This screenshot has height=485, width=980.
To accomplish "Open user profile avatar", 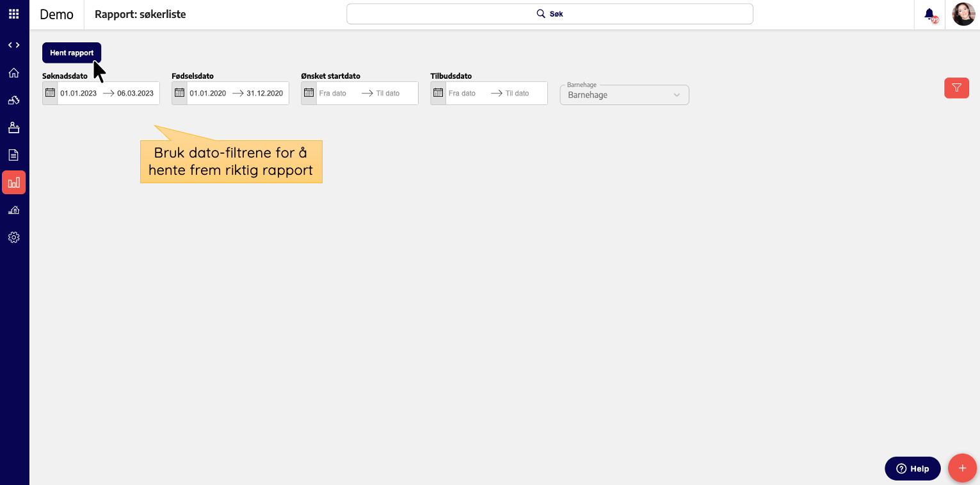I will coord(963,14).
